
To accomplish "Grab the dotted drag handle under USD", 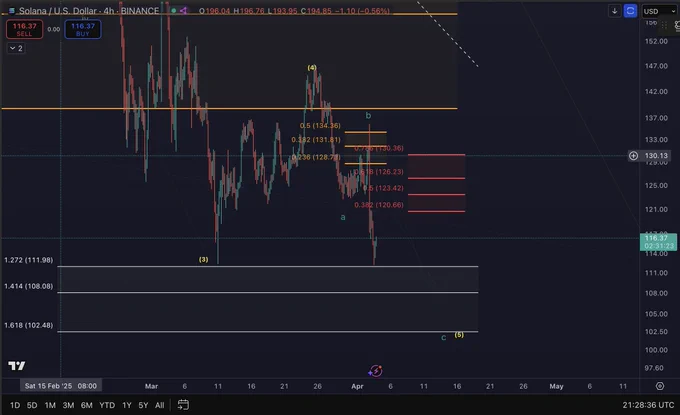I will [x=664, y=26].
